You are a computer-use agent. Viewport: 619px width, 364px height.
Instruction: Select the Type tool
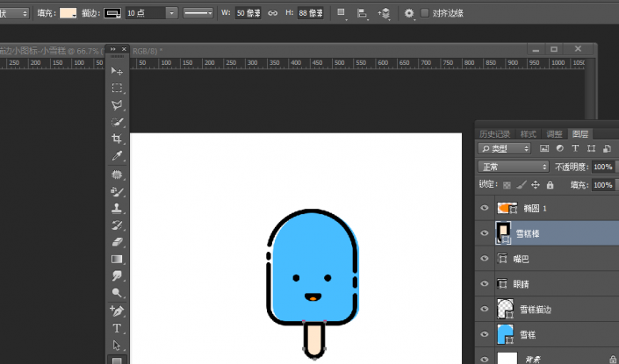pyautogui.click(x=117, y=328)
